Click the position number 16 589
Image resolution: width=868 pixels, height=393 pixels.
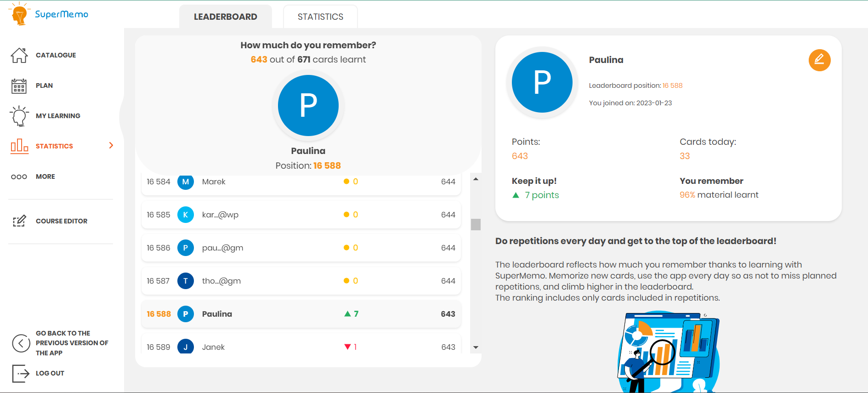(159, 347)
